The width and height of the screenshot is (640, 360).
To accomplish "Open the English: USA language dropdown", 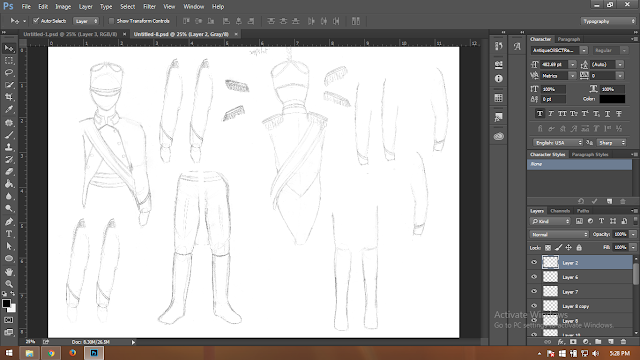I will pyautogui.click(x=558, y=142).
